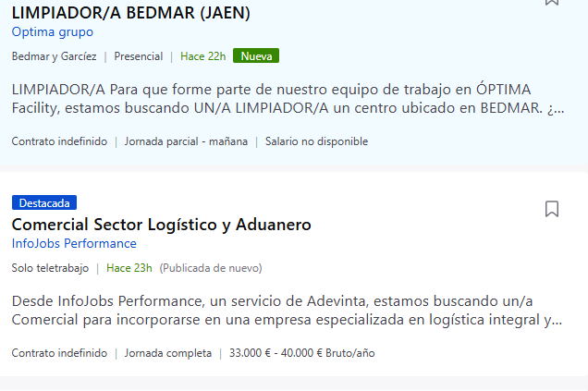Image resolution: width=588 pixels, height=391 pixels.
Task: Open the LIMPIADOR/A job description text
Action: click(288, 101)
